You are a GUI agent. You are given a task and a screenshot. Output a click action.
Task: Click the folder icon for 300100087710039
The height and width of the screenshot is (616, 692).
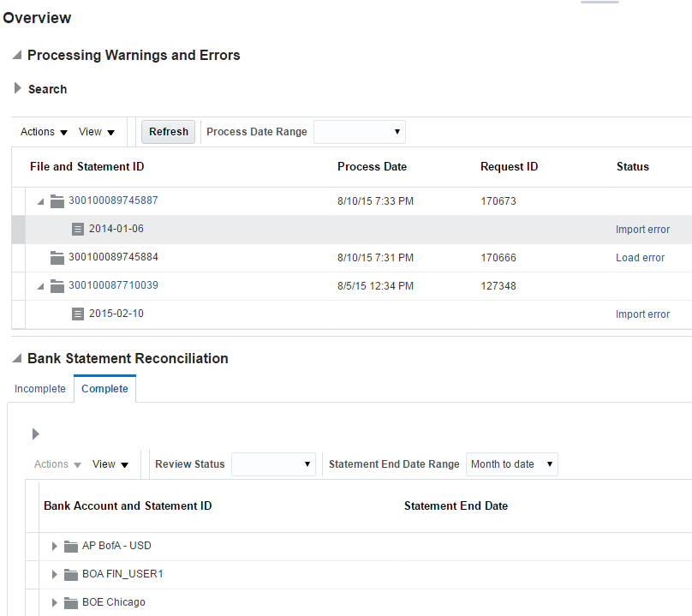[x=57, y=286]
